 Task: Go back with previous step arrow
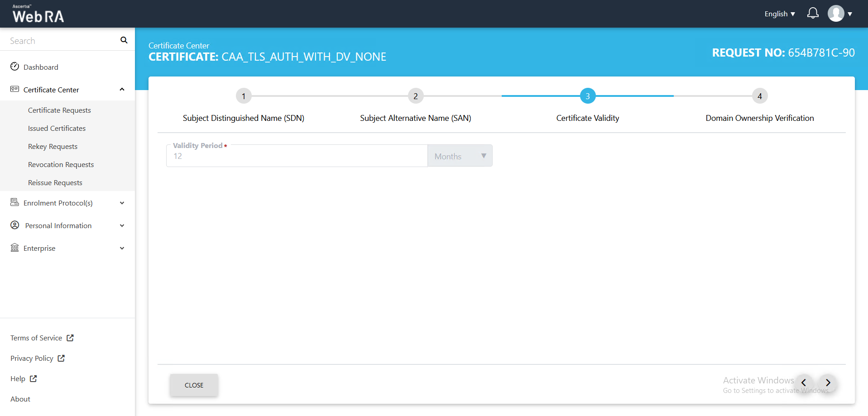coord(804,383)
